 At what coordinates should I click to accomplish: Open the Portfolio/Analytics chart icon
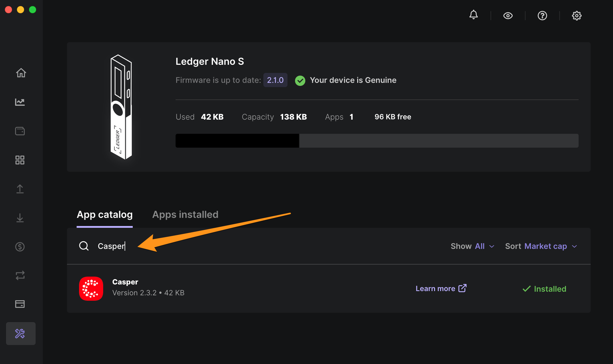click(21, 102)
